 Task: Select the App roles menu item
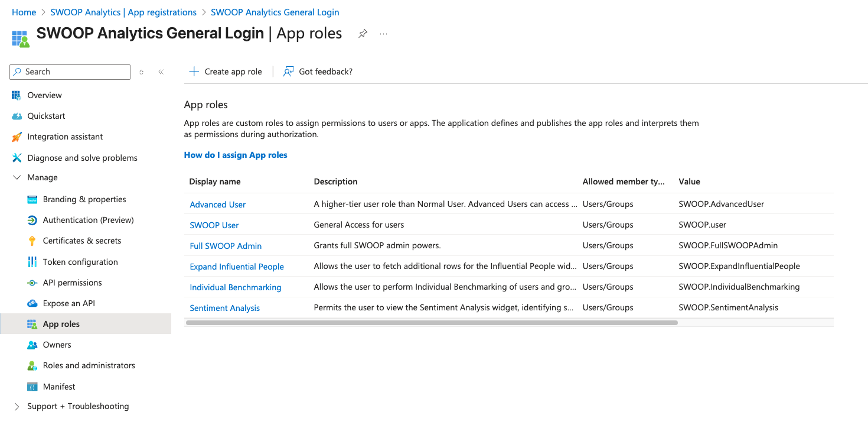[86, 324]
